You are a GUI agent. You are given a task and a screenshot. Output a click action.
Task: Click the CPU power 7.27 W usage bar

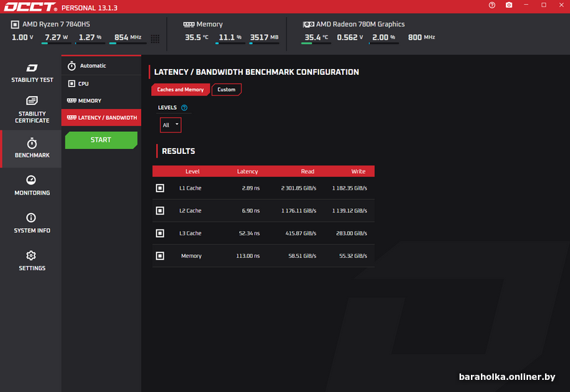pos(56,43)
